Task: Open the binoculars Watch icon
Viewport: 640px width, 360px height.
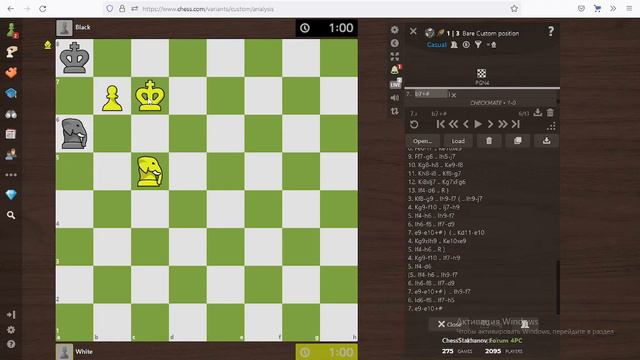Action: (11, 114)
